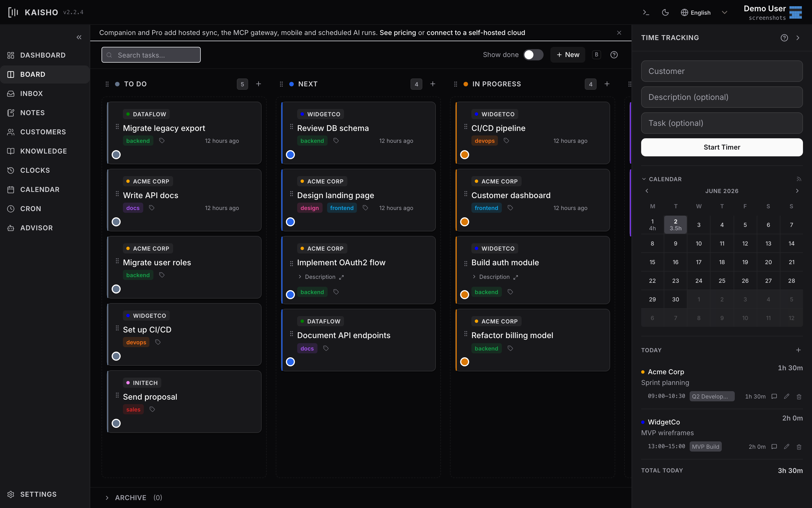Click the tag icon on Send proposal card

coord(152,409)
